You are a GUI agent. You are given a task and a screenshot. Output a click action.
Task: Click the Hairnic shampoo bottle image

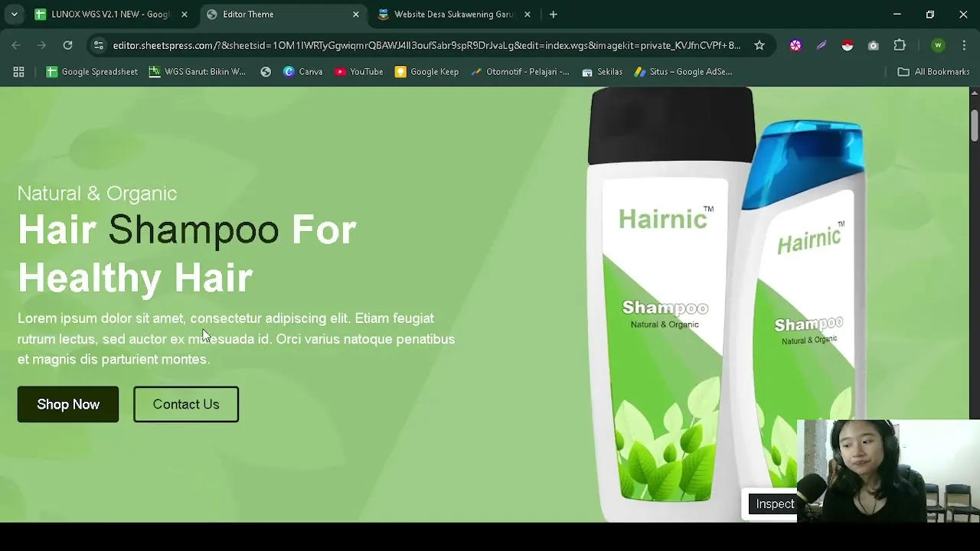pos(726,305)
